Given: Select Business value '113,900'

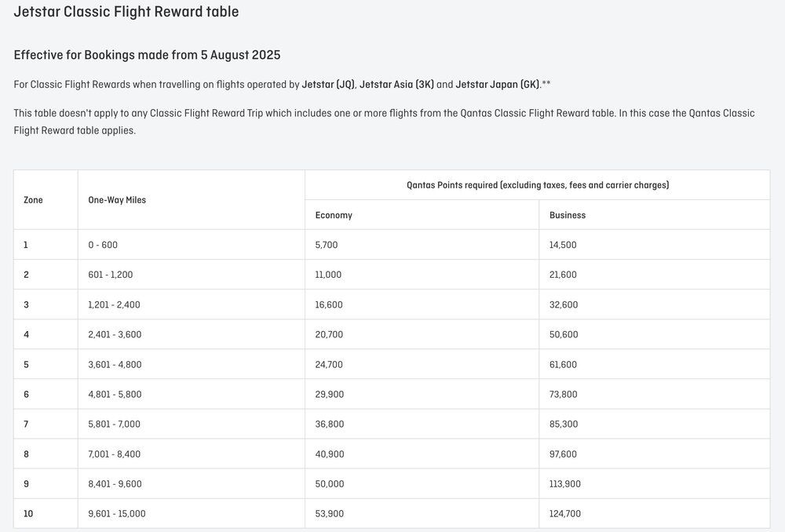Looking at the screenshot, I should 565,483.
